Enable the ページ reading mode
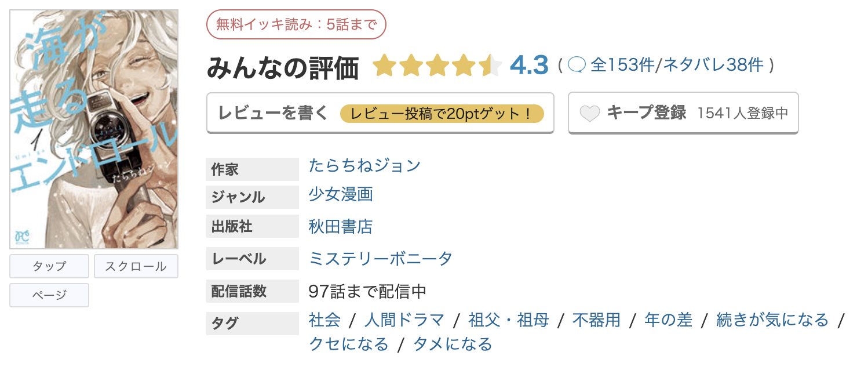 point(49,295)
